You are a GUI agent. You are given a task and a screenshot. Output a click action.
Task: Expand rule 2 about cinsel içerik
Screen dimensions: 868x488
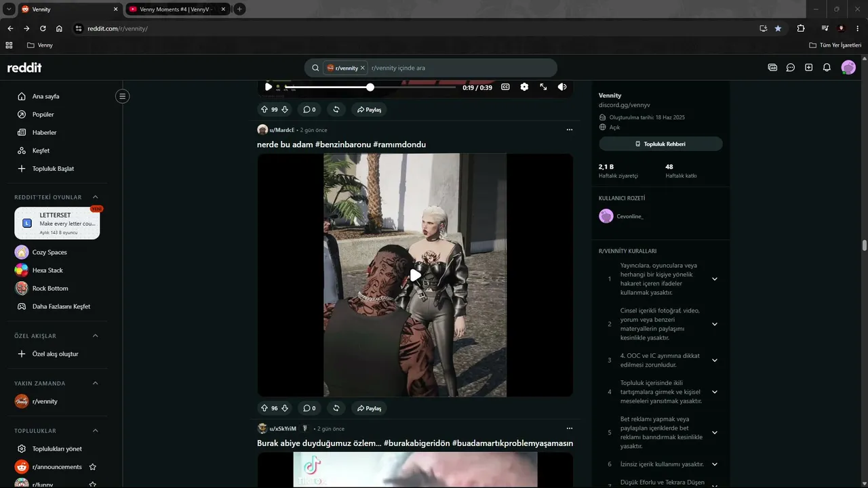[x=714, y=324]
